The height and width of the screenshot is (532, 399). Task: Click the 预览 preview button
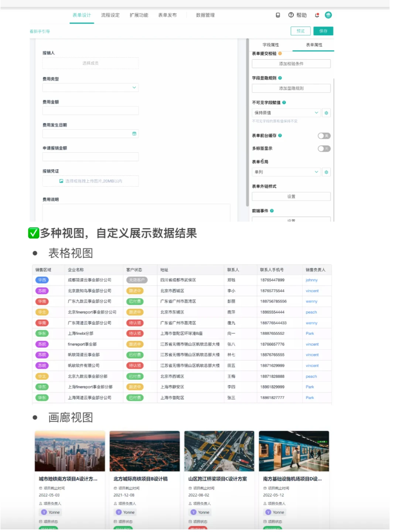pos(301,31)
